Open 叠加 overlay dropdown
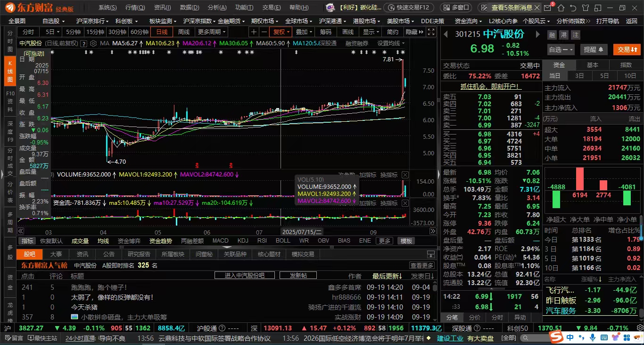The width and height of the screenshot is (644, 345). coord(304,32)
